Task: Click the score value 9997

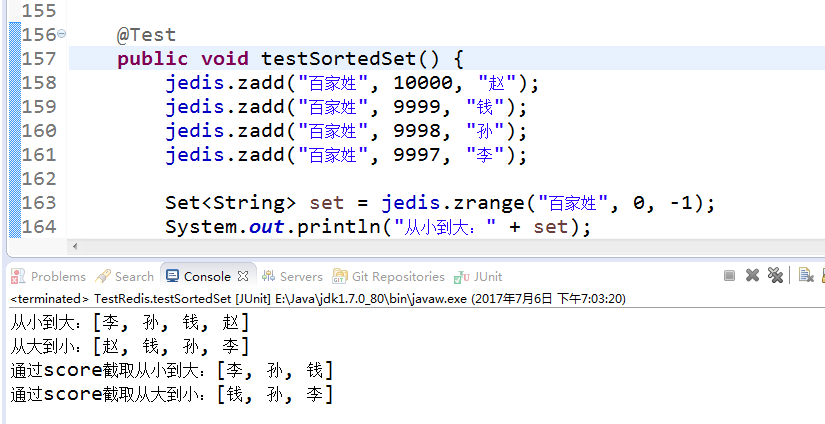Action: click(x=417, y=155)
